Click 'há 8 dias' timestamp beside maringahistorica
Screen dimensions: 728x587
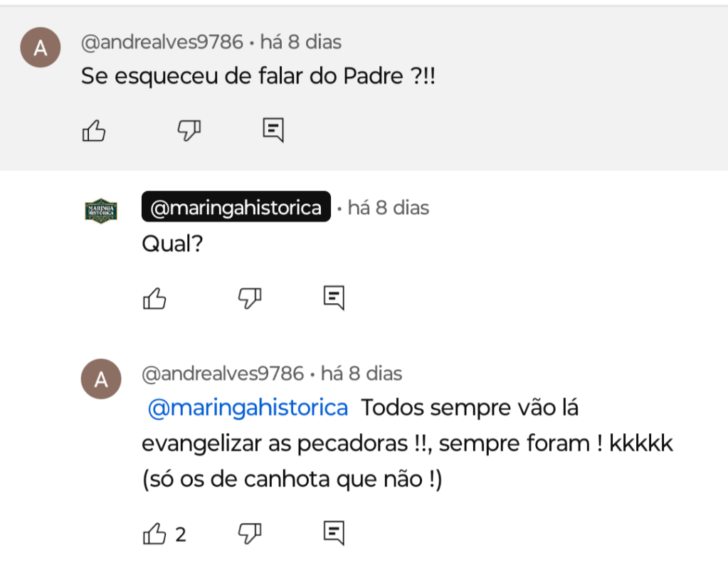click(x=389, y=208)
